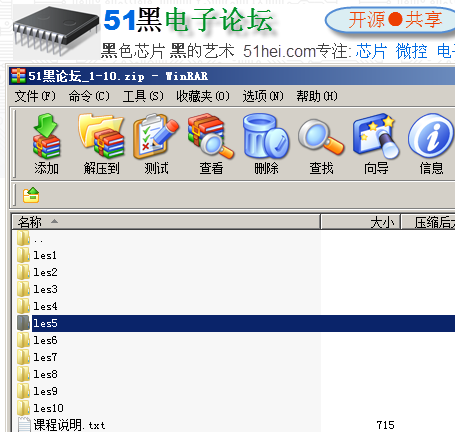
Task: Click the 开源●共享 banner button
Action: (390, 20)
